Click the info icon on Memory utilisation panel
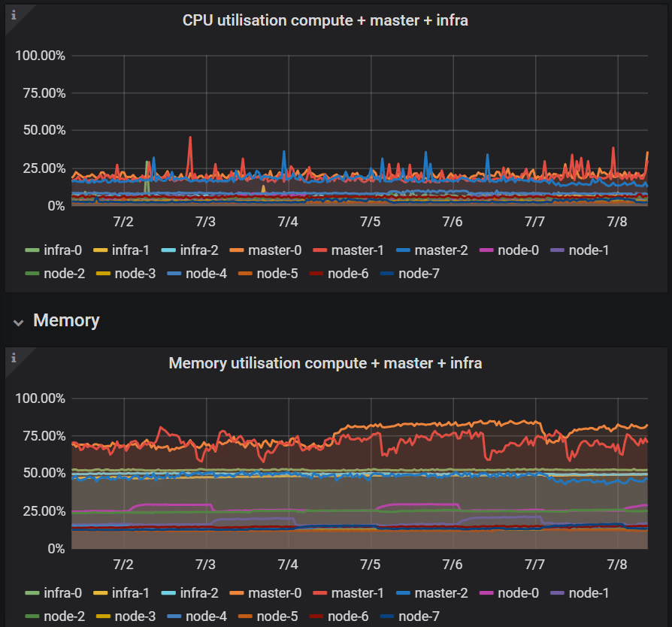This screenshot has width=672, height=627. point(12,356)
